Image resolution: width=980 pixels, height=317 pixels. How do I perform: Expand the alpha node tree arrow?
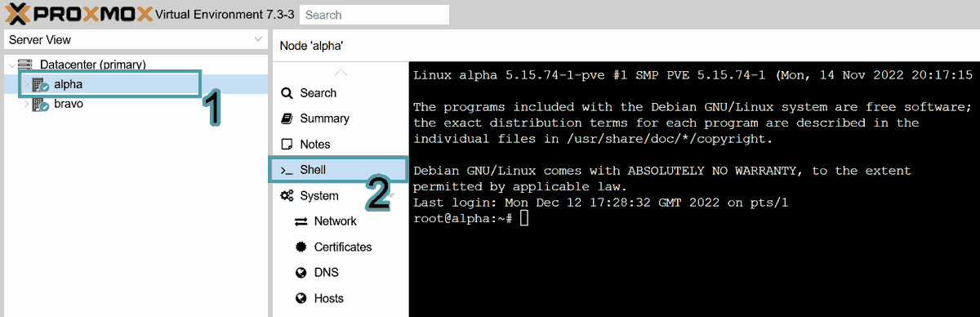(27, 84)
